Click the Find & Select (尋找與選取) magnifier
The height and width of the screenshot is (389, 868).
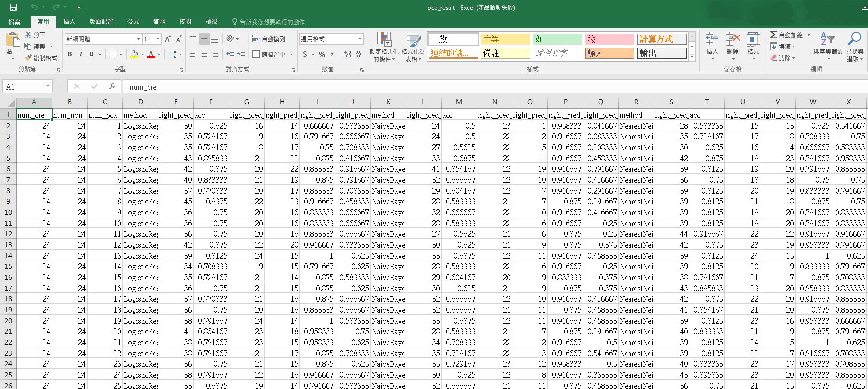pos(855,47)
